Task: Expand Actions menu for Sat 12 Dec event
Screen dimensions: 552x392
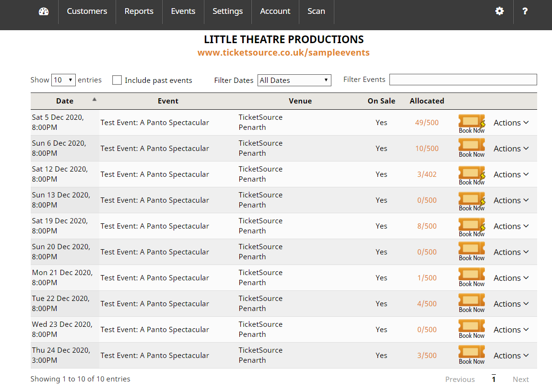Action: point(511,174)
